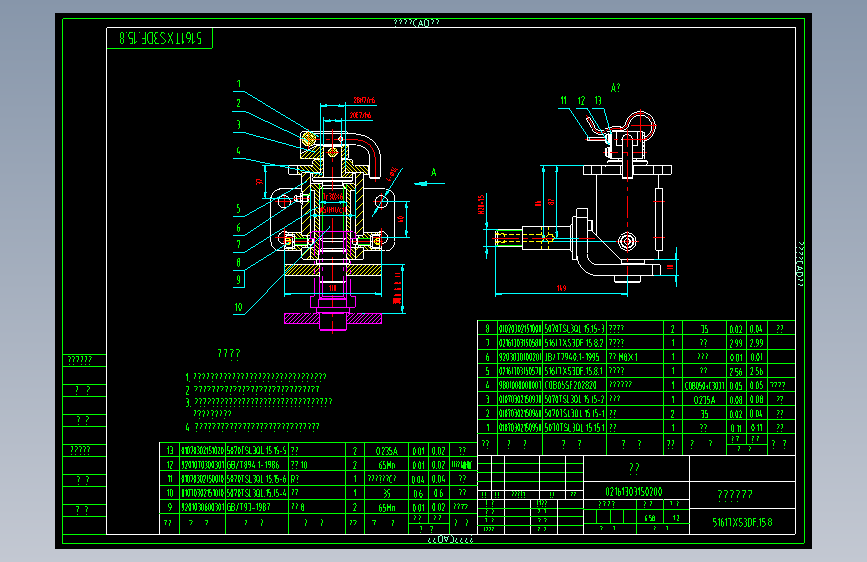Click the '12' cell in title block
867x562 pixels.
click(676, 518)
